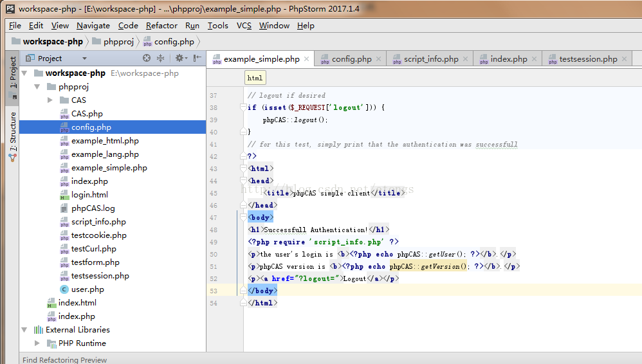
Task: Collapse the head tag fold marker line 44
Action: (243, 181)
